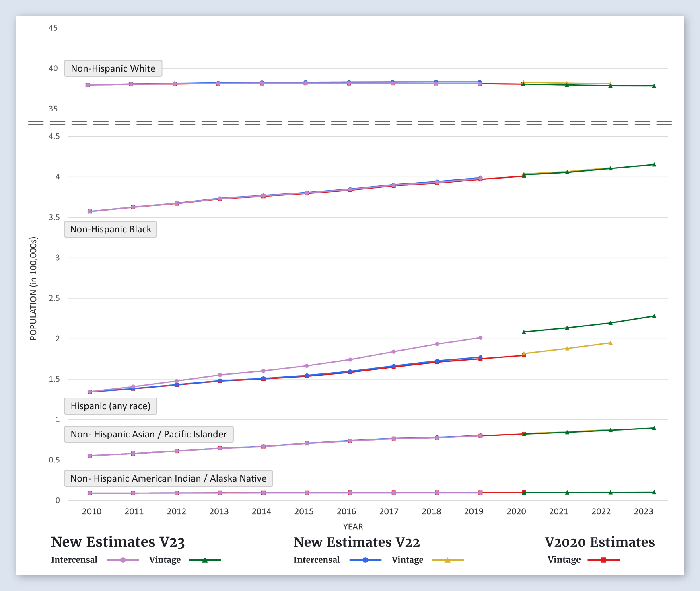Select the Non-Hispanic White series label
Screen dimensions: 700x591
(x=113, y=68)
